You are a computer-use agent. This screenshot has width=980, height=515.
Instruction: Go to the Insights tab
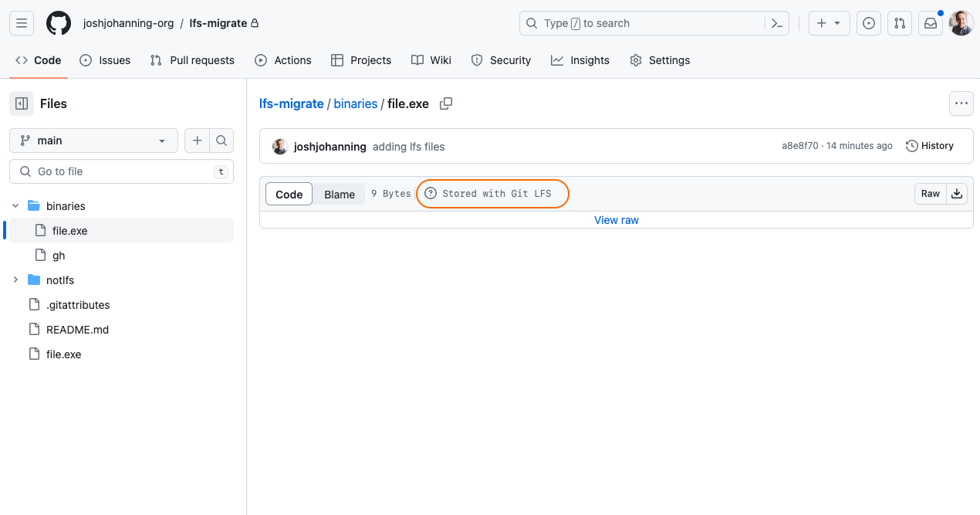click(x=580, y=60)
